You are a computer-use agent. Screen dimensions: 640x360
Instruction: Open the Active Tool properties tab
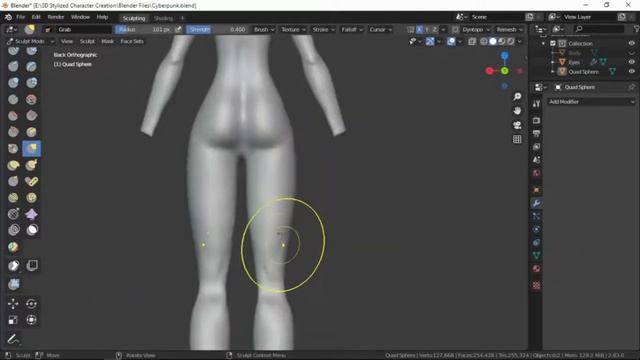(536, 104)
